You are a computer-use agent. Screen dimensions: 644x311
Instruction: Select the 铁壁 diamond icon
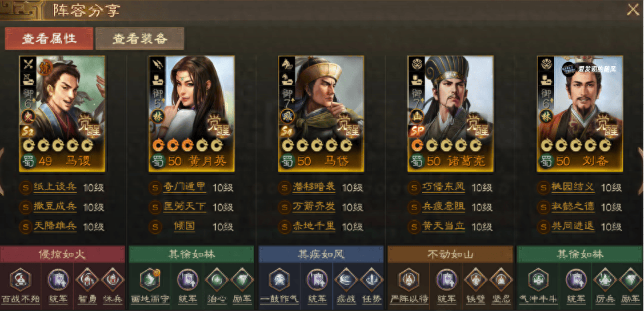point(475,280)
